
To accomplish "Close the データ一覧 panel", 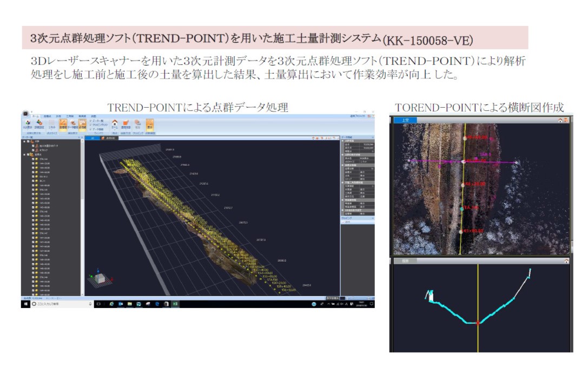I will pos(81,138).
